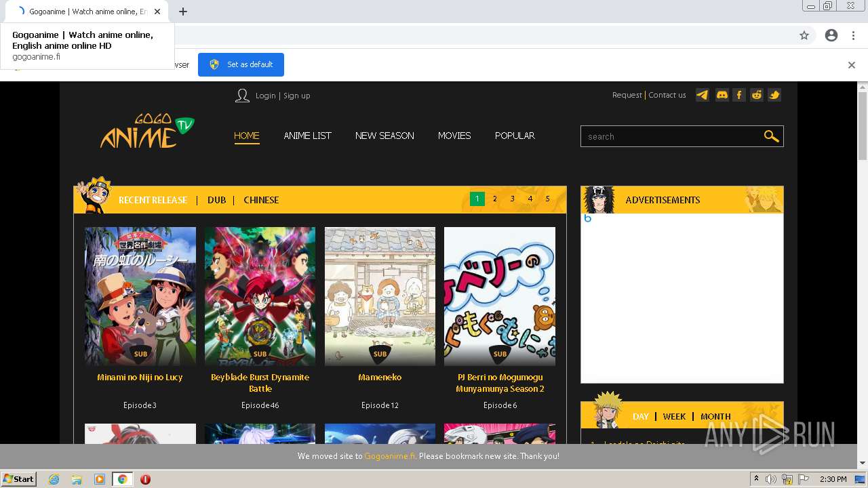
Task: Click the Request link
Action: tap(627, 95)
